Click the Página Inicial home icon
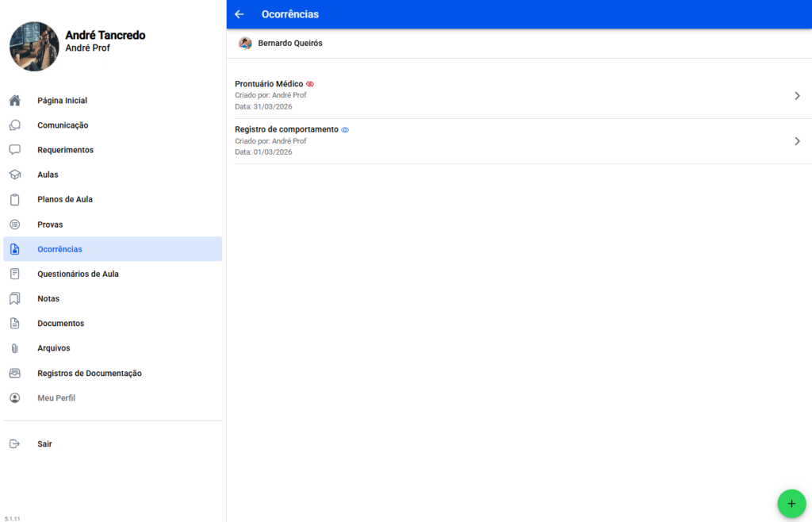812x522 pixels. 14,101
